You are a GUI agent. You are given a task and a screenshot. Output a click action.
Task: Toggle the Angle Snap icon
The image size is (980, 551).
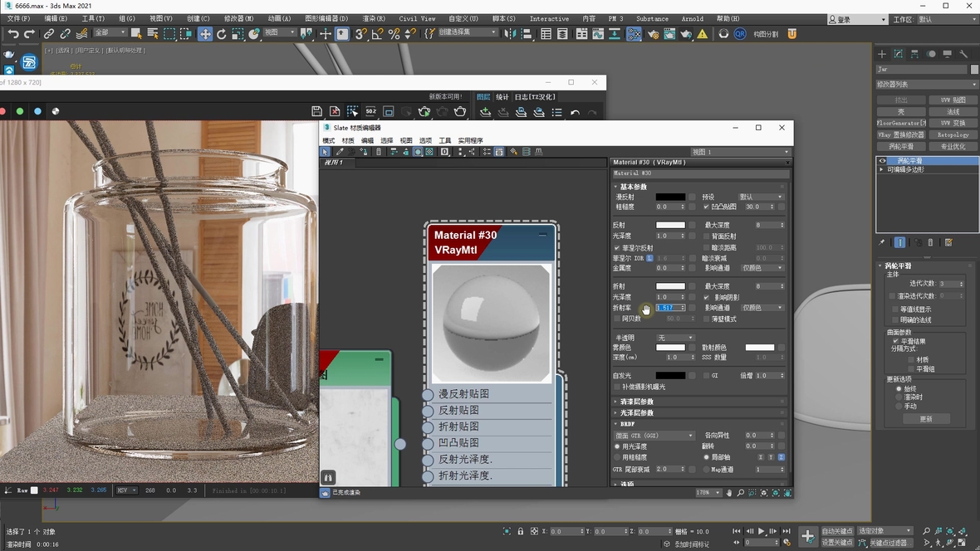(377, 34)
